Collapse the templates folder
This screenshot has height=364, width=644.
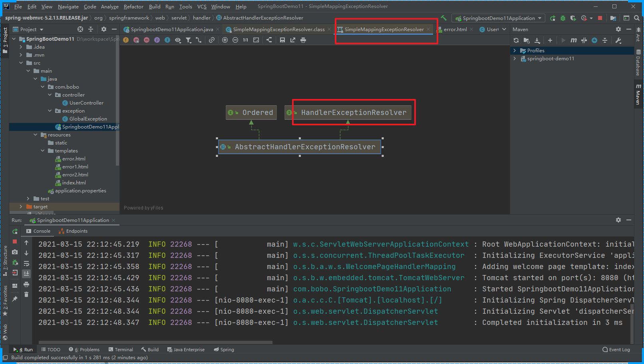pyautogui.click(x=43, y=151)
